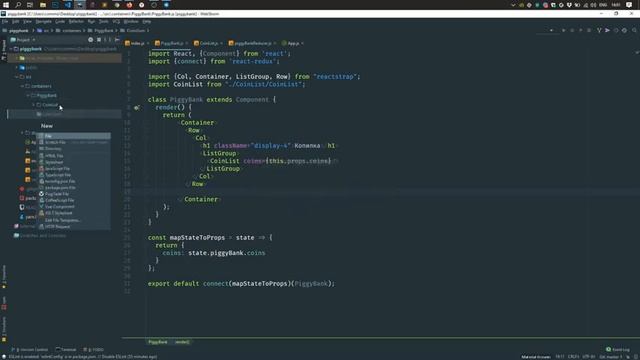The height and width of the screenshot is (360, 640).
Task: Close the CoinList.js editor tab
Action: click(222, 43)
